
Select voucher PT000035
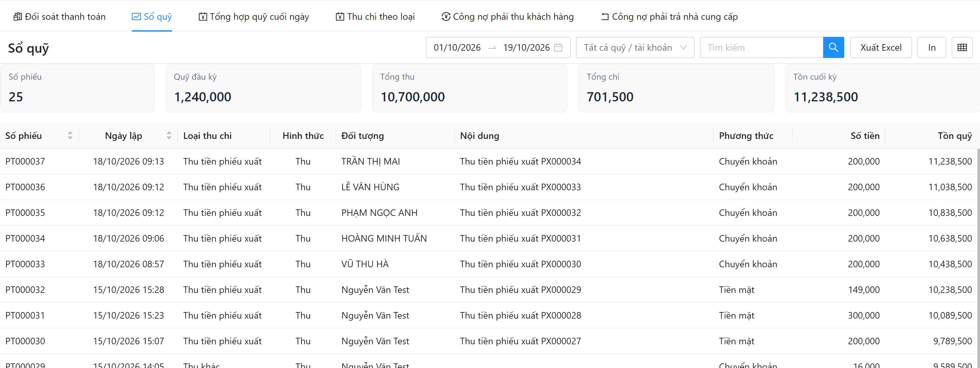[25, 213]
